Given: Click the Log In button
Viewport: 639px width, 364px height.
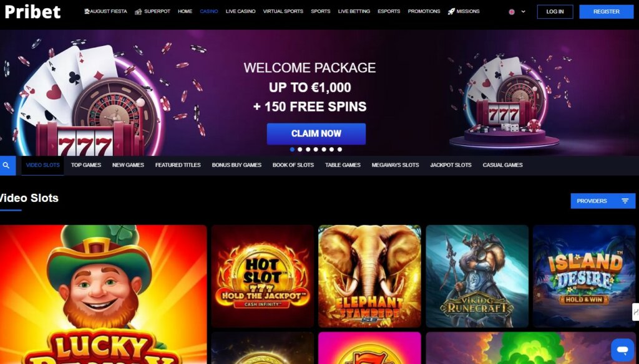Looking at the screenshot, I should [x=555, y=12].
